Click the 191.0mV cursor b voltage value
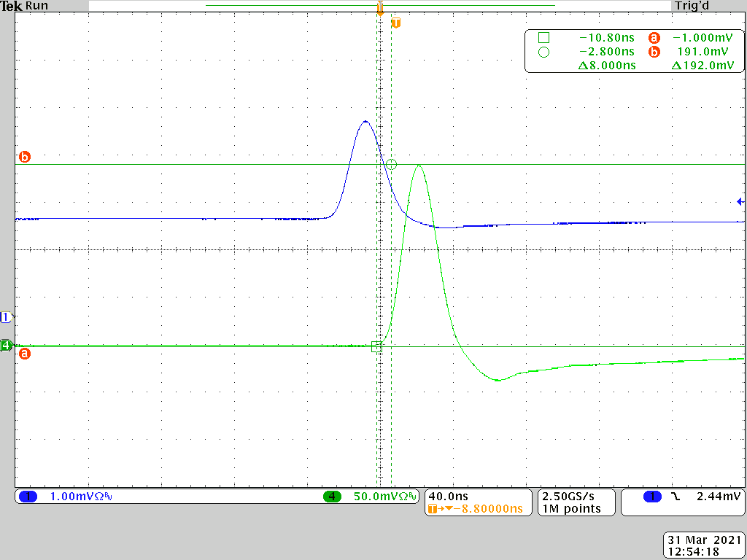The width and height of the screenshot is (747, 560). (x=703, y=52)
